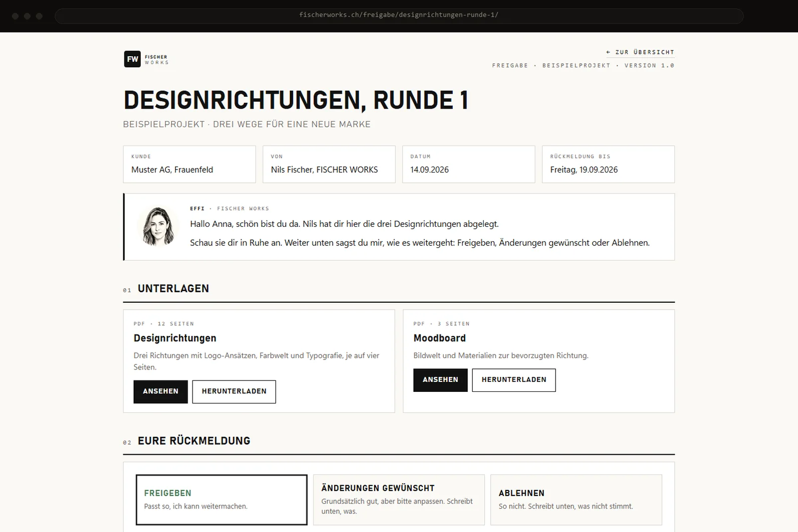Viewport: 798px width, 532px height.
Task: Click the Designrichtungen, Runde 1 page title
Action: [x=296, y=100]
